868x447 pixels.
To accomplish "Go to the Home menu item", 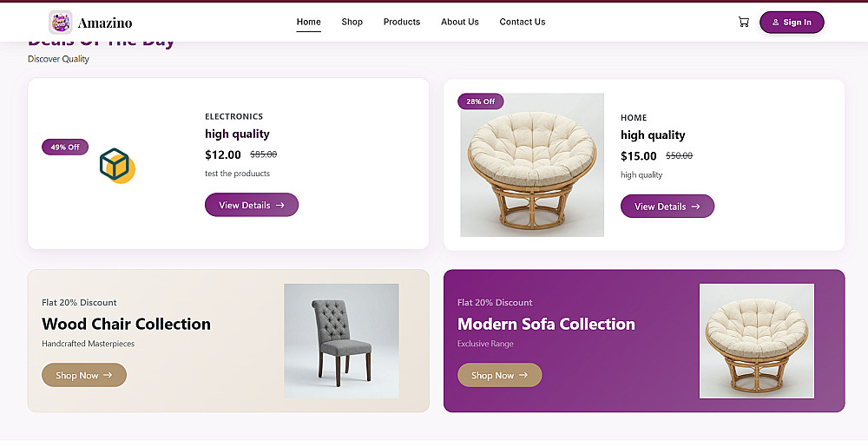I will coord(308,22).
